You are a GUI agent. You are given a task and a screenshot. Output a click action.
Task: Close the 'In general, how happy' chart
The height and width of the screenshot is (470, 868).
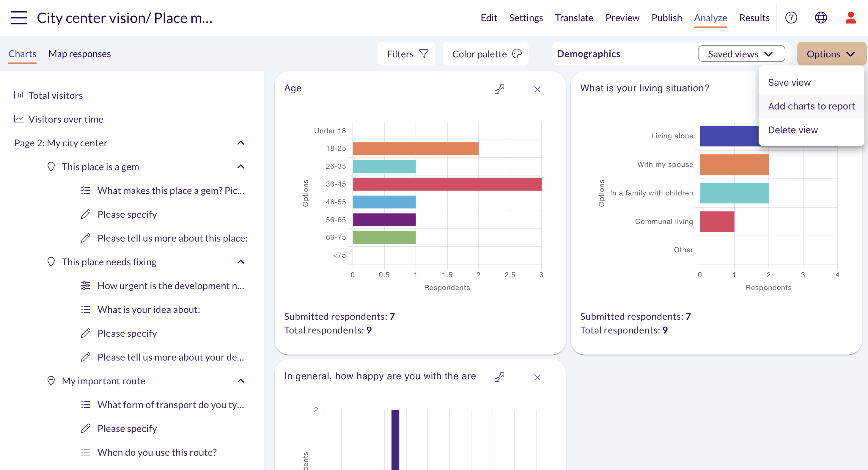click(537, 377)
